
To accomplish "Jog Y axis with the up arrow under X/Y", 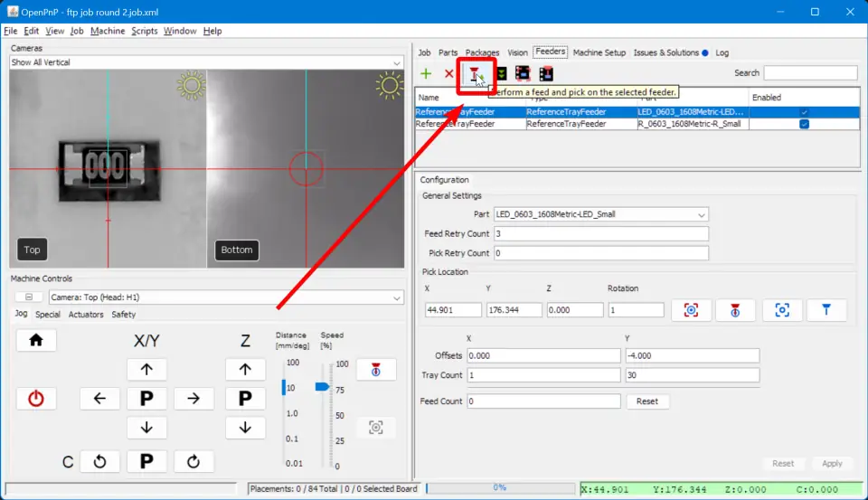I will coord(146,369).
